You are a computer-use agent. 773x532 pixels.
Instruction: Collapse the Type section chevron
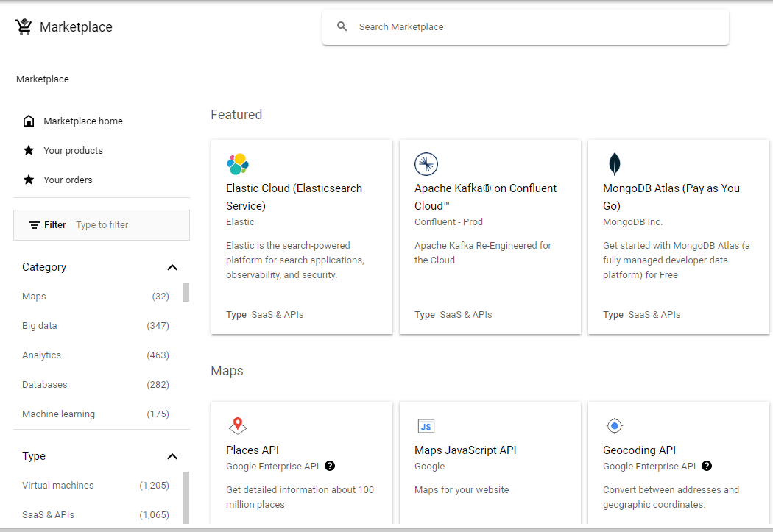[172, 457]
